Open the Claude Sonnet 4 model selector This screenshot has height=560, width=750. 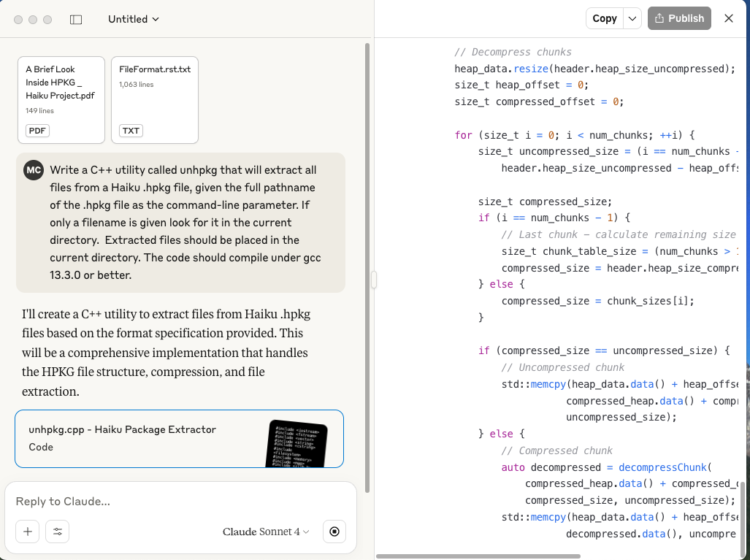pyautogui.click(x=266, y=532)
